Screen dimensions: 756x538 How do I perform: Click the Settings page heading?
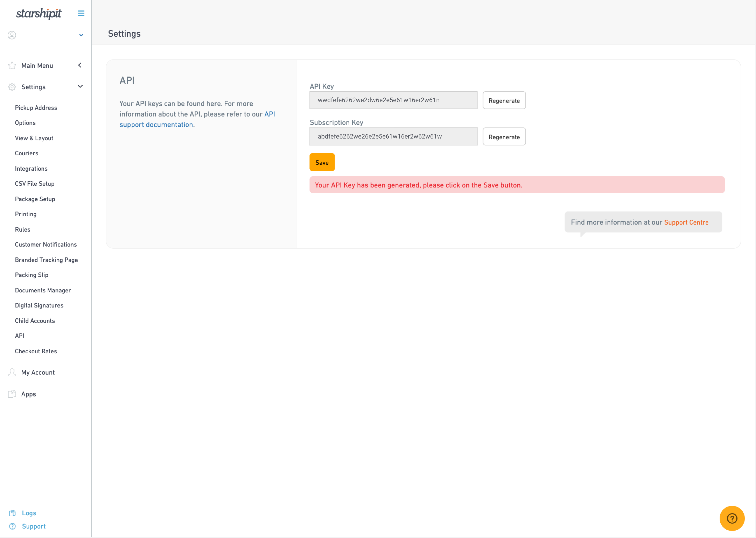click(x=124, y=33)
